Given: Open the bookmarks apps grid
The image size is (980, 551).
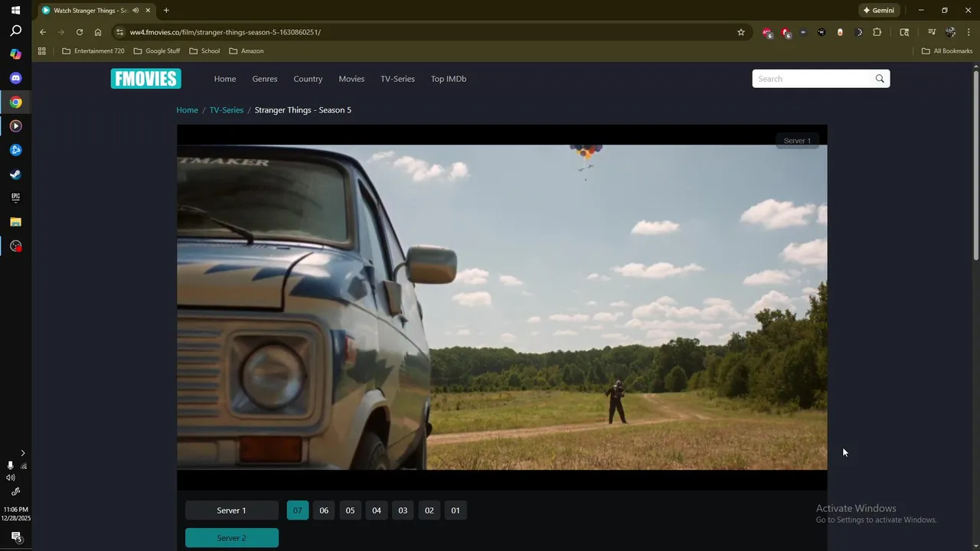Looking at the screenshot, I should (42, 51).
